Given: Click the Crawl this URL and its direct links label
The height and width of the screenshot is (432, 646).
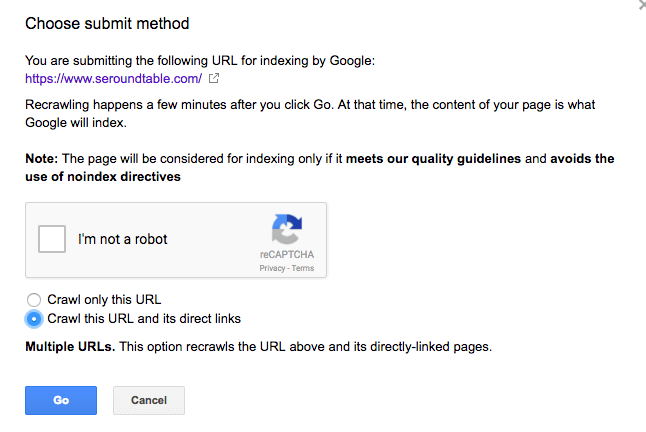Looking at the screenshot, I should point(144,319).
